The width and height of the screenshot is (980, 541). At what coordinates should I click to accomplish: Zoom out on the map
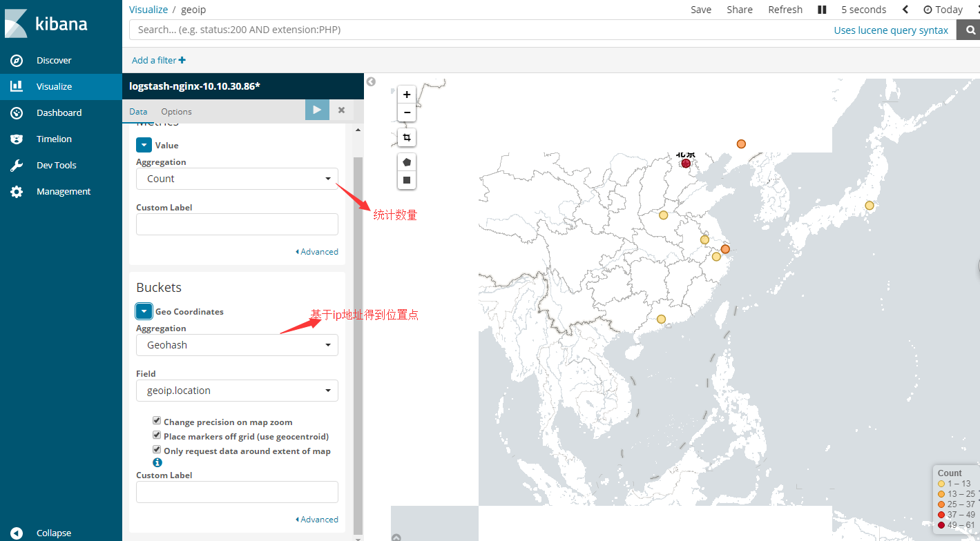point(407,112)
